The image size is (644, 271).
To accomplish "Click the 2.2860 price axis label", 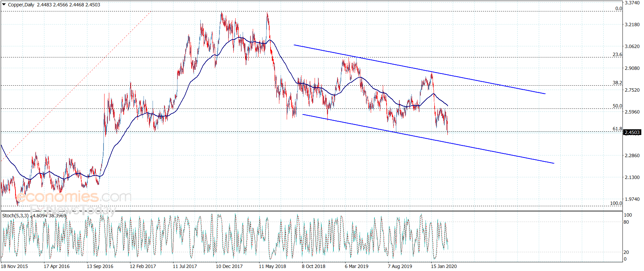I will pyautogui.click(x=632, y=155).
